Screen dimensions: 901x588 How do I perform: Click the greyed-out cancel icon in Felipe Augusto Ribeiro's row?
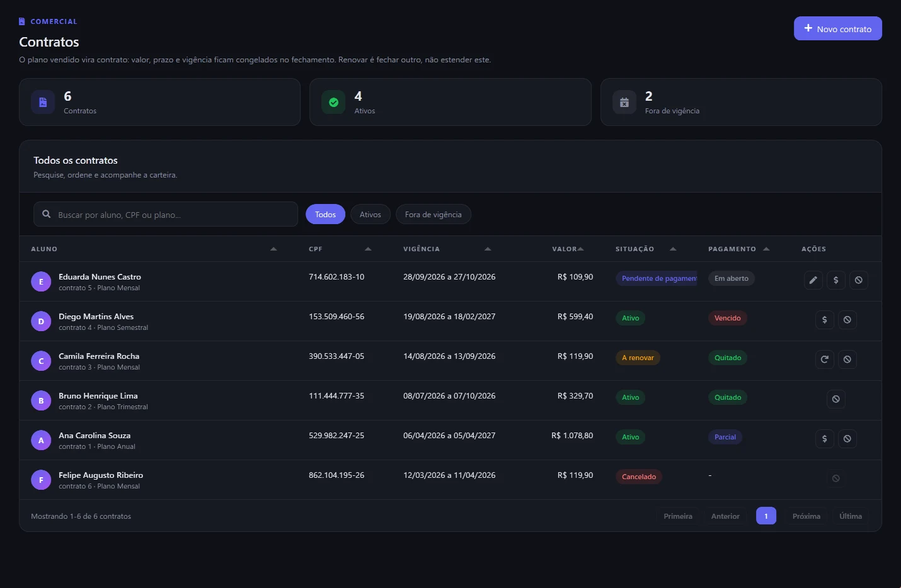pos(836,478)
